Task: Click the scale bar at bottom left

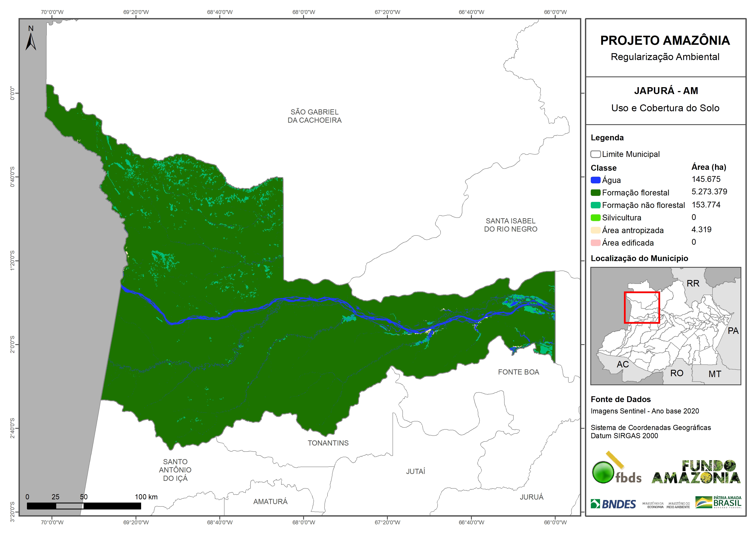Action: click(x=84, y=506)
